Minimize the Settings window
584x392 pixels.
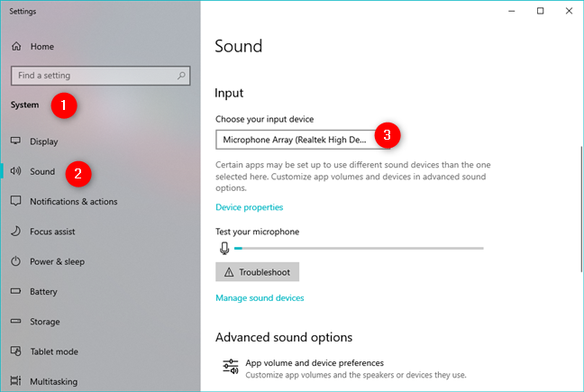(512, 11)
